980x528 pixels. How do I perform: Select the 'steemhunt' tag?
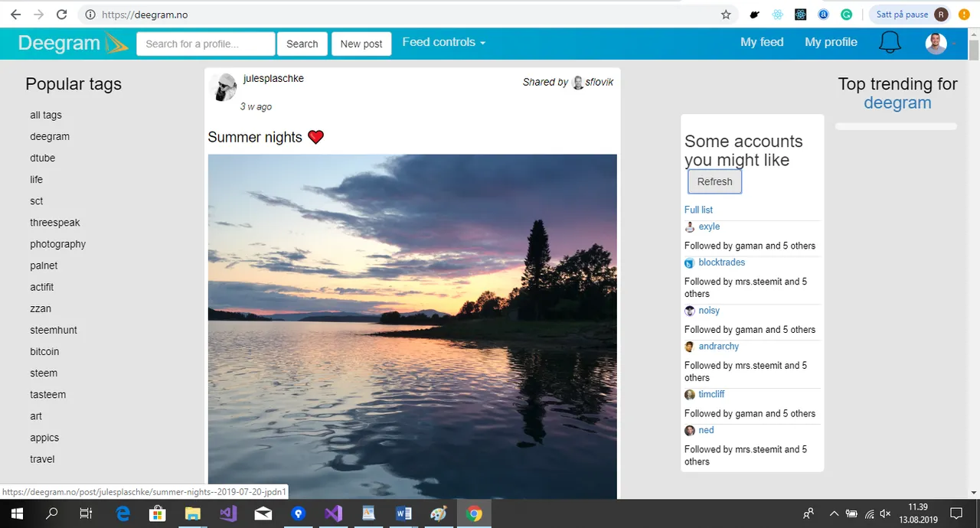click(x=54, y=330)
